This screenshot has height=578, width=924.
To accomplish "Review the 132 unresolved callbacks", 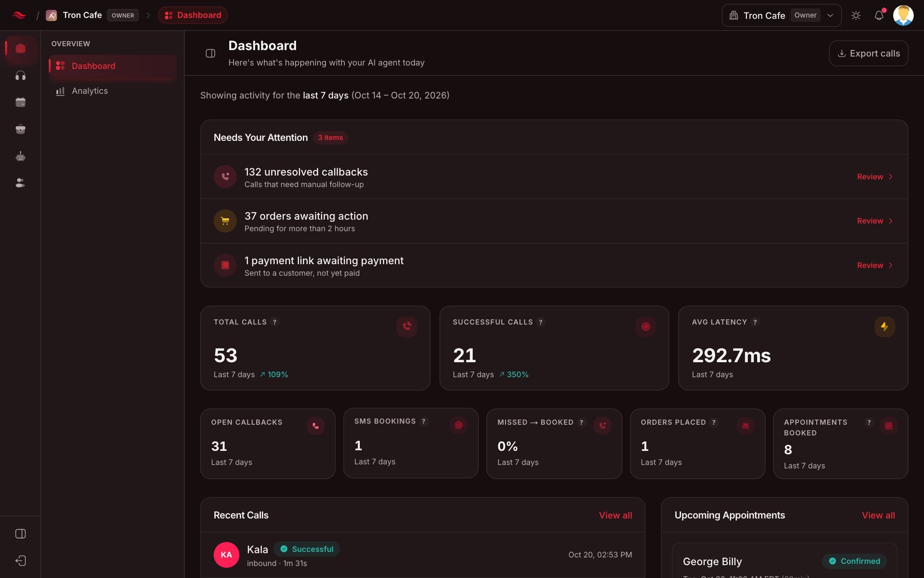I will pyautogui.click(x=874, y=176).
